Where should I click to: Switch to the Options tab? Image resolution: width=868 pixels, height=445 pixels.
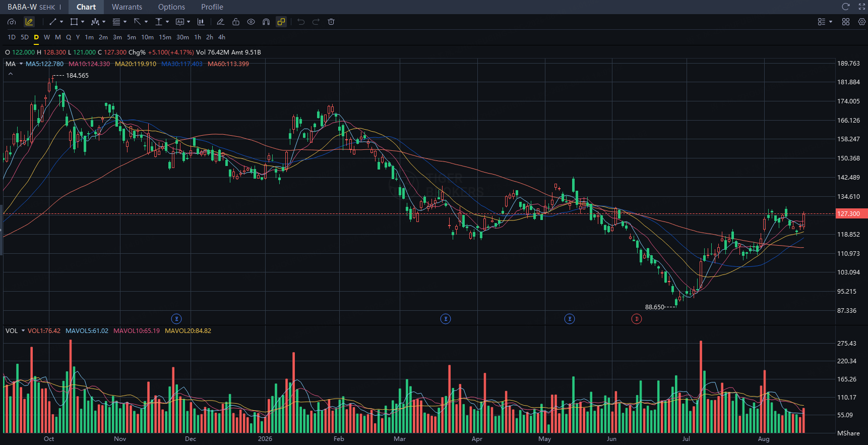click(x=171, y=7)
